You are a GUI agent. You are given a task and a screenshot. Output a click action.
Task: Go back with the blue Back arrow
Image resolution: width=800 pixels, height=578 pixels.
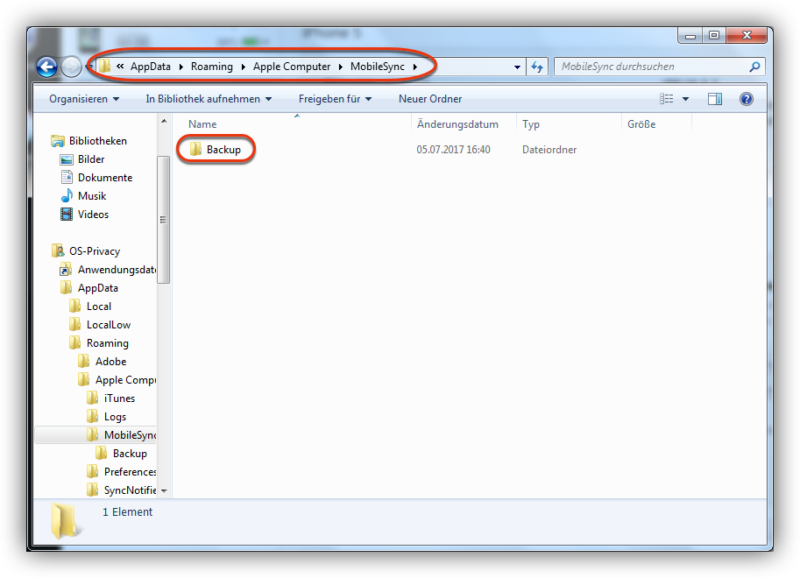(47, 67)
